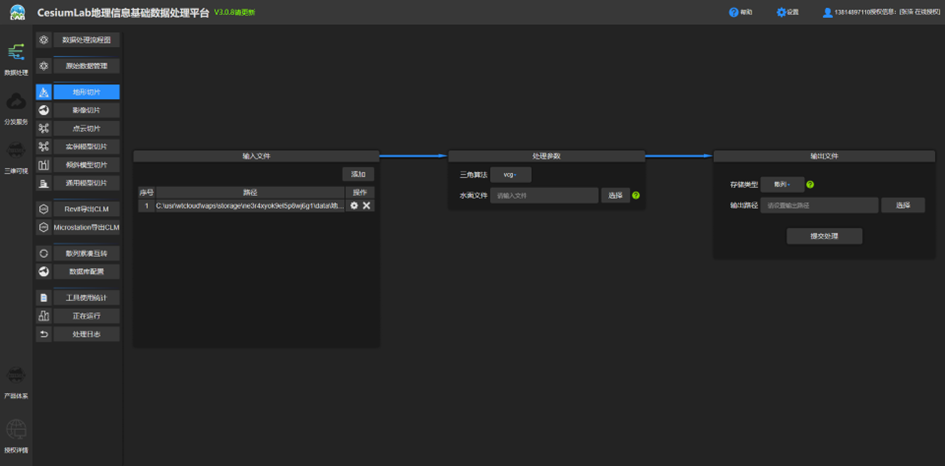Image resolution: width=945 pixels, height=466 pixels.
Task: Remove input file row 1 with the X icon
Action: [366, 206]
